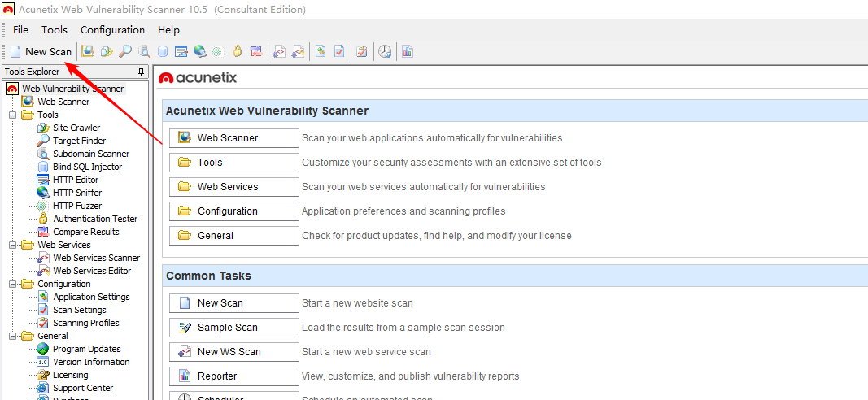Click the Web Services button in main panel
Screen dimensions: 868x400
234,187
